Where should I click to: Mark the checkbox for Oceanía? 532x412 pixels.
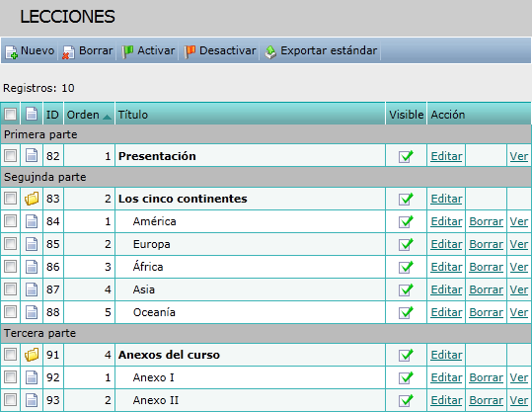click(x=10, y=312)
